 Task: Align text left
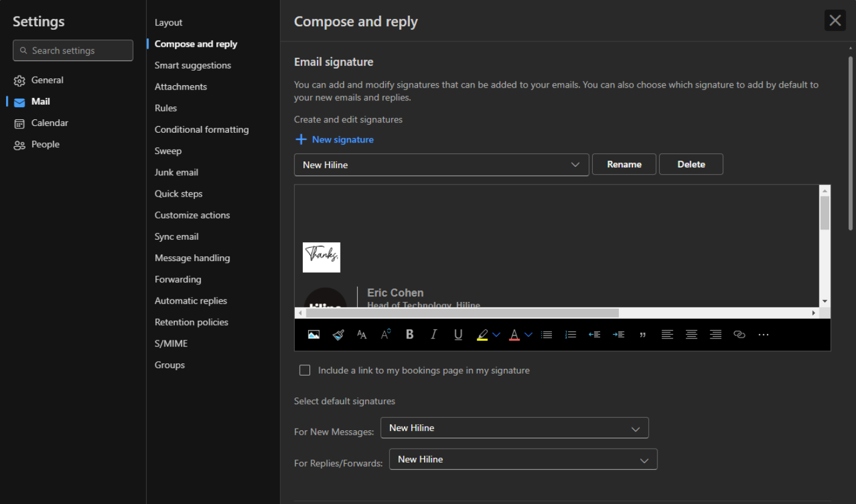(667, 334)
